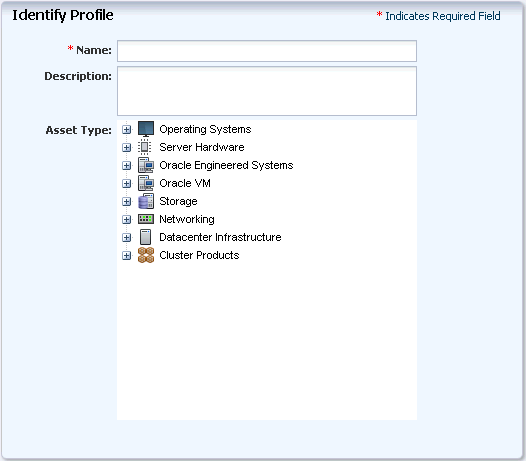Expand the Networking tree node
The image size is (526, 461).
click(126, 220)
